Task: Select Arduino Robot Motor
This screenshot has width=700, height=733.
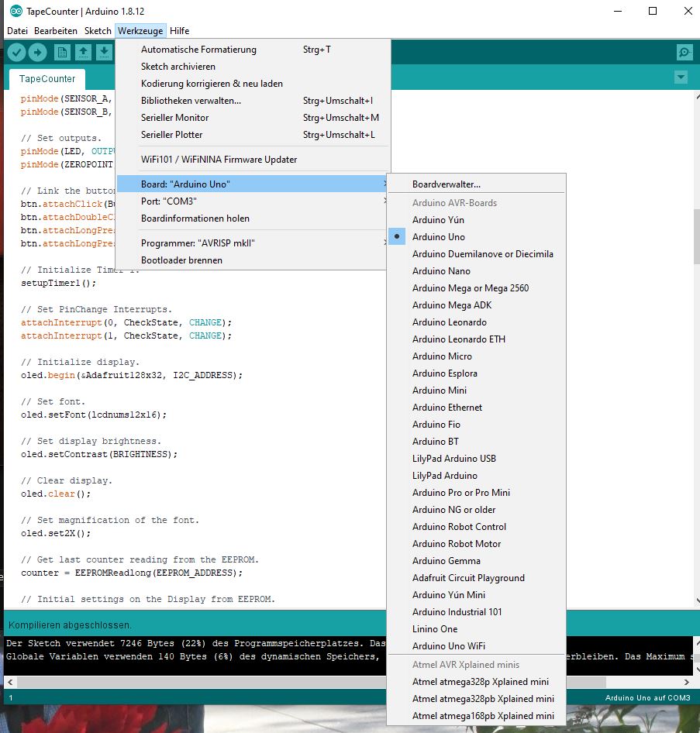Action: click(477, 544)
